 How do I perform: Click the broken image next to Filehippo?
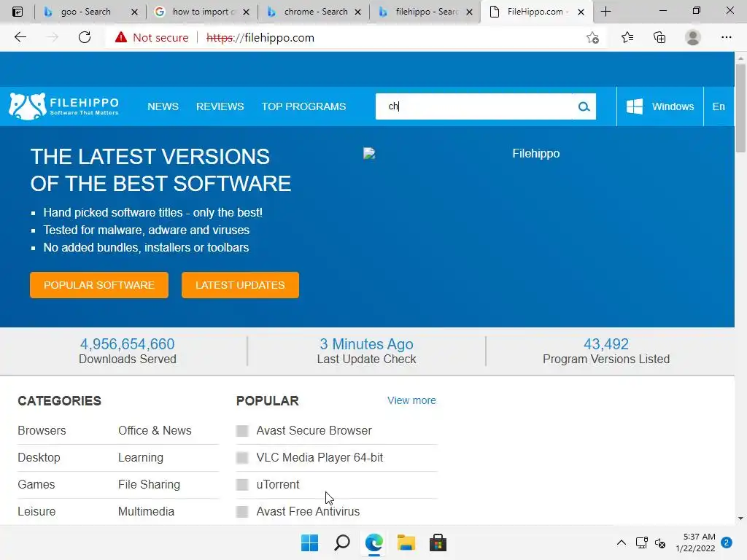[x=369, y=153]
